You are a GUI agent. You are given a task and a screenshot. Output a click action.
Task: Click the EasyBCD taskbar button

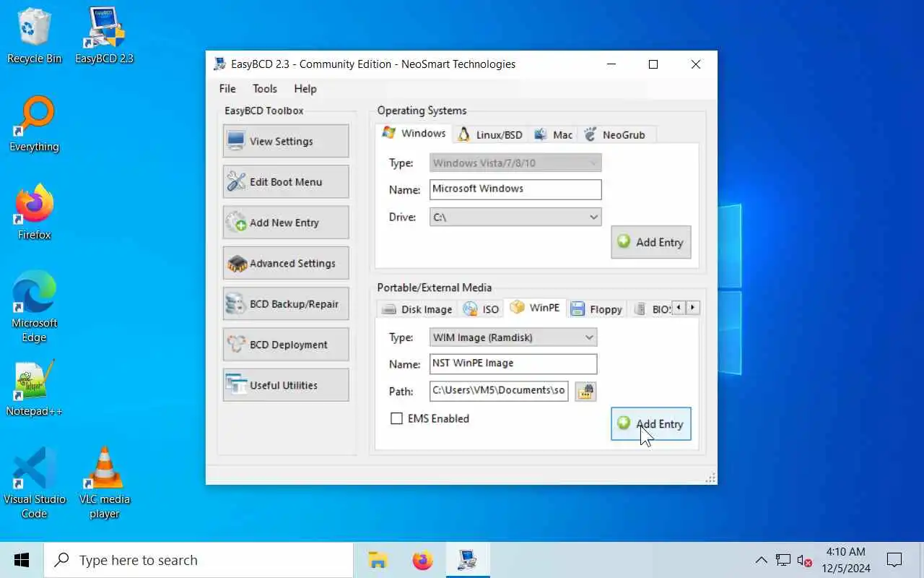click(467, 560)
